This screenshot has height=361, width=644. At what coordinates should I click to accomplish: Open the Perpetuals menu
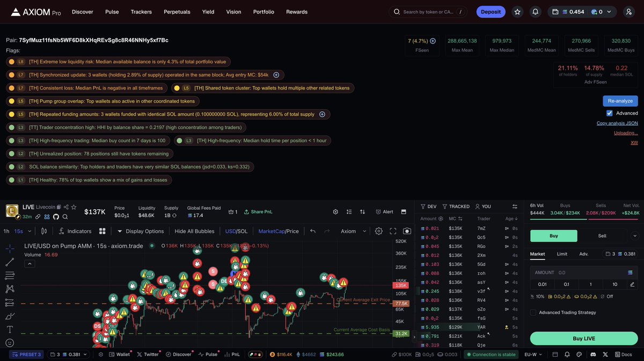177,12
